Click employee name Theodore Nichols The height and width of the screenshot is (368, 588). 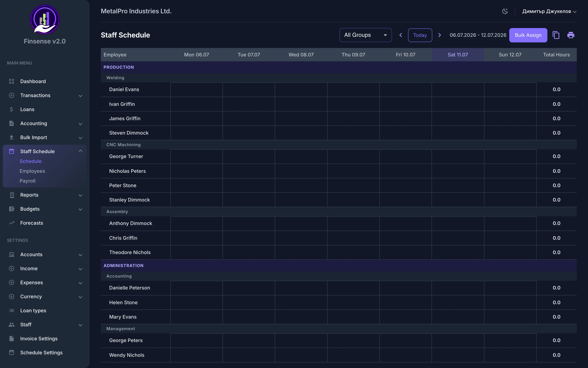coord(130,252)
